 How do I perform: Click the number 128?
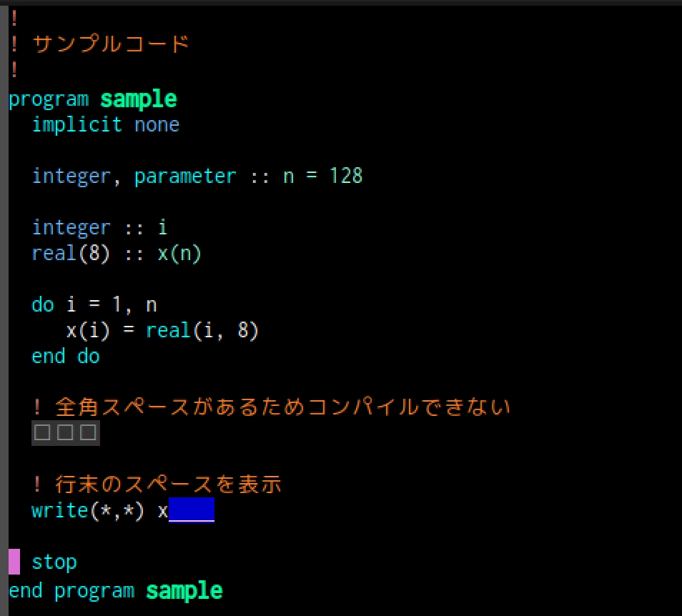(x=346, y=176)
